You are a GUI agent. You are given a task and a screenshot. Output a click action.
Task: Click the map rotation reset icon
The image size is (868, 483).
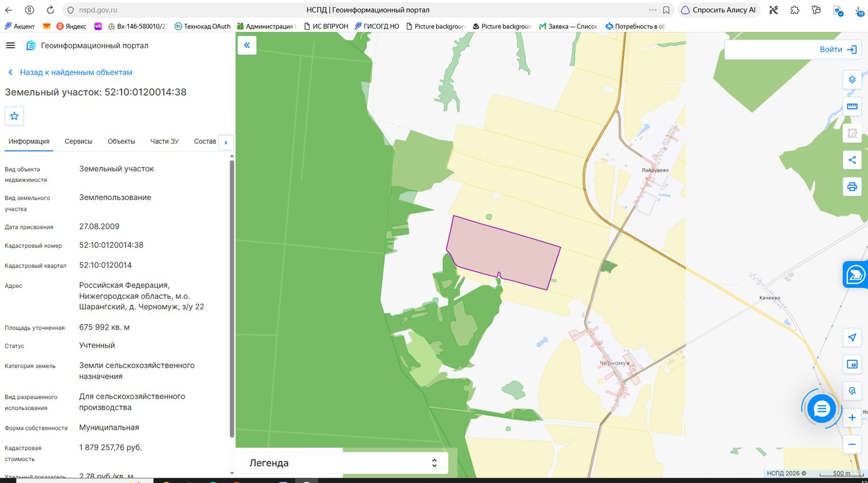coord(852,391)
